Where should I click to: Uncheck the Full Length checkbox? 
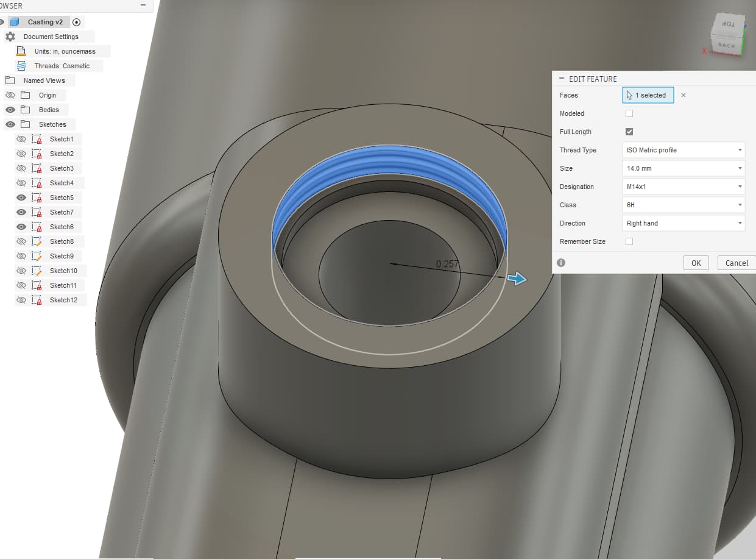click(629, 132)
